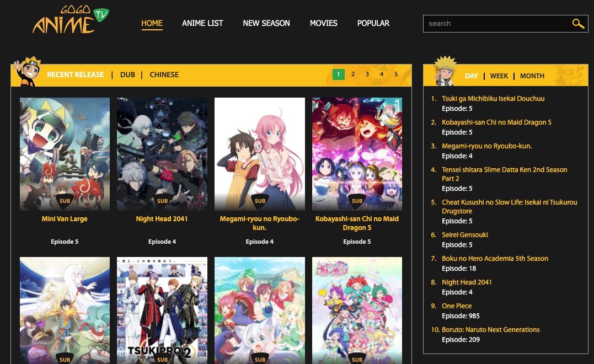This screenshot has width=594, height=364.
Task: Switch to the Dub tab
Action: [127, 74]
